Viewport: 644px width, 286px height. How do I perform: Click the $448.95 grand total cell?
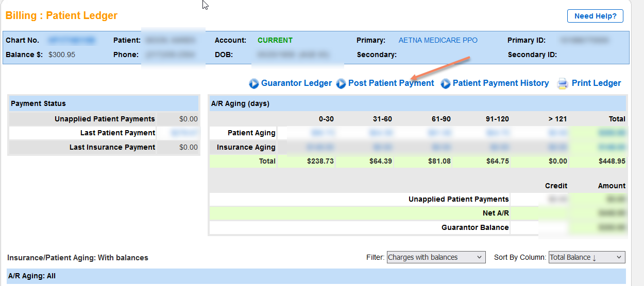coord(612,161)
